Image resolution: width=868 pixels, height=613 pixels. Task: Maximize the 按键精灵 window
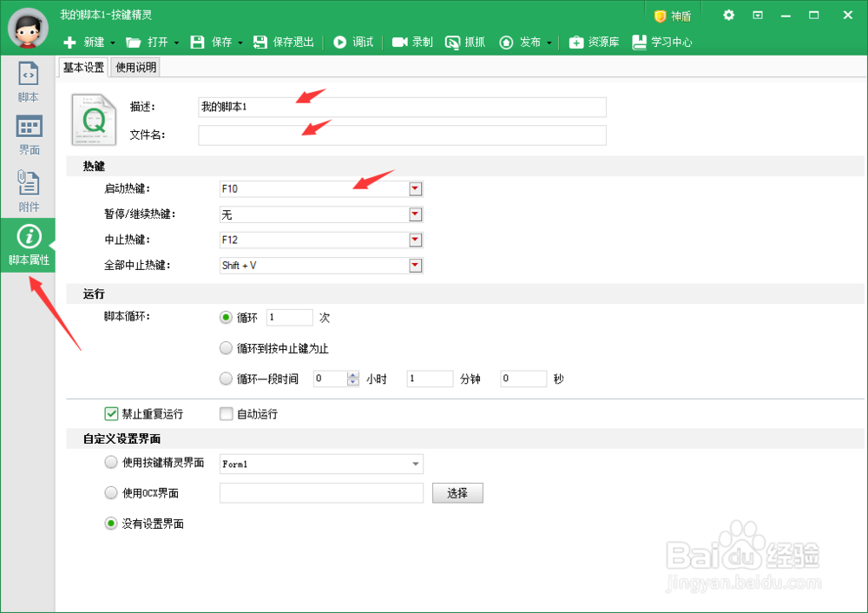tap(814, 16)
